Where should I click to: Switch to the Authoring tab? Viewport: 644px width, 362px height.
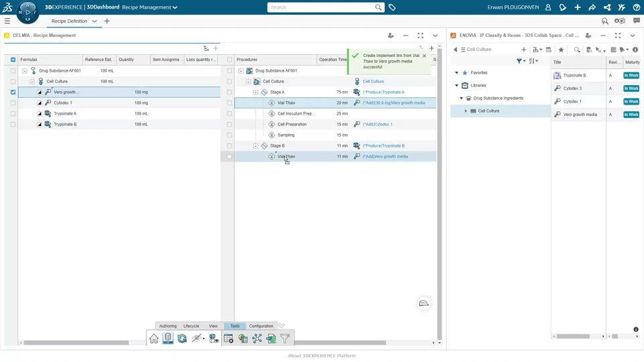pyautogui.click(x=168, y=326)
